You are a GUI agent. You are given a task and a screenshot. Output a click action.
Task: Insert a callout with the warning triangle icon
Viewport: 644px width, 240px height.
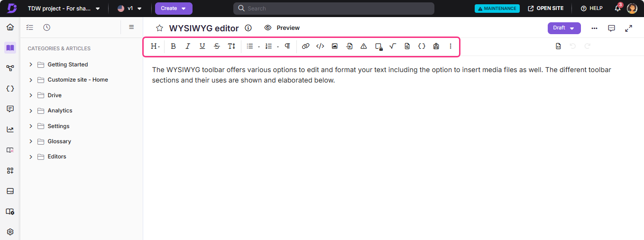364,46
